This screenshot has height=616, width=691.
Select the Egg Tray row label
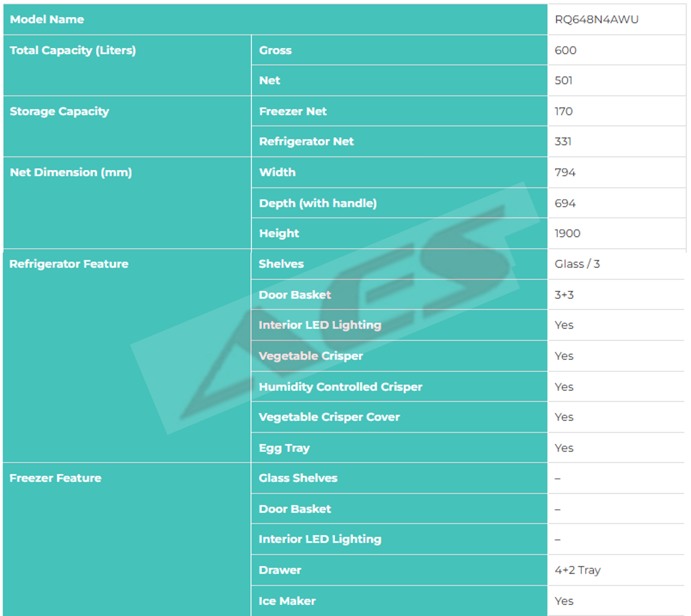[x=284, y=448]
